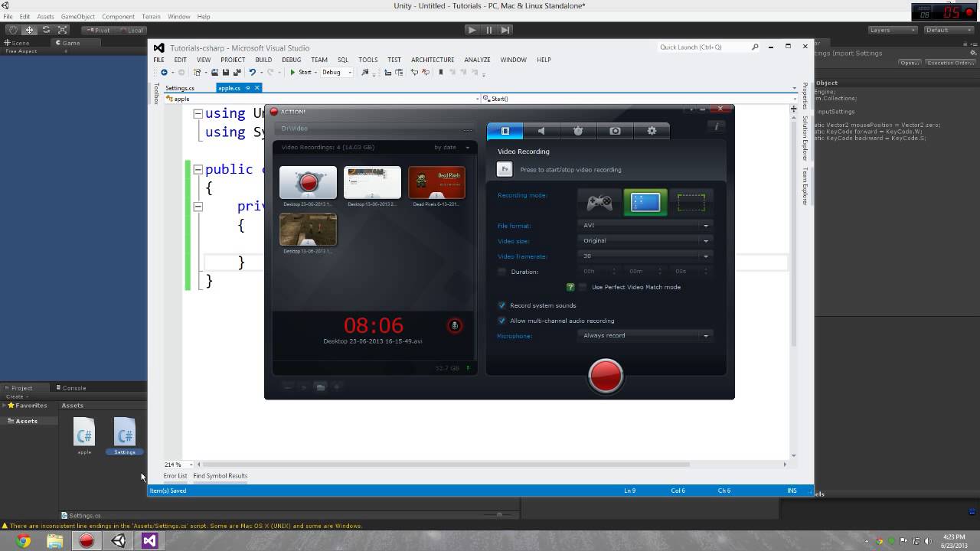
Task: Click the Duration hours stepper field
Action: click(598, 271)
